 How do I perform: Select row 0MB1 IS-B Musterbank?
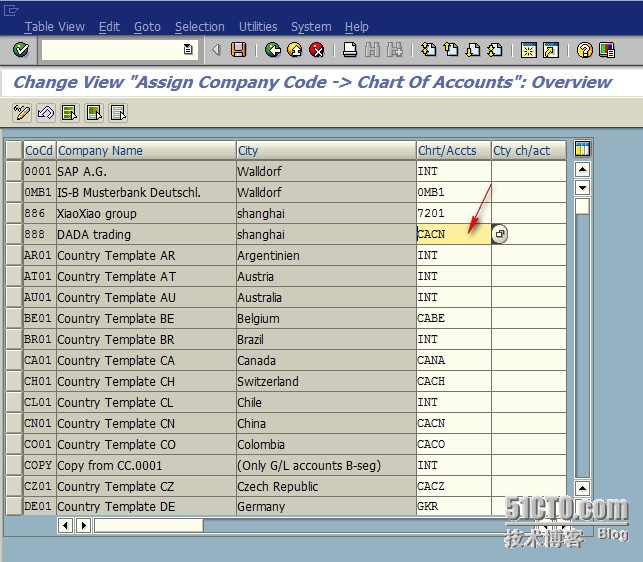tap(14, 192)
